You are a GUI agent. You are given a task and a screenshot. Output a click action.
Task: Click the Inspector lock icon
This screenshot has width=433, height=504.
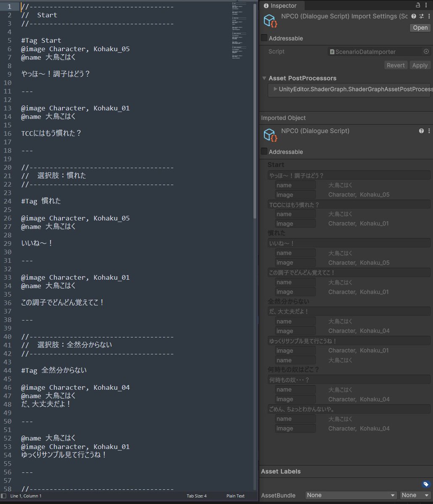(x=418, y=5)
